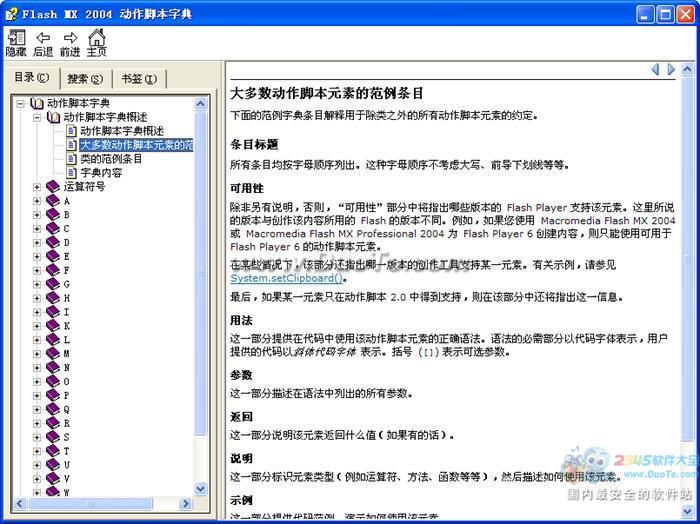Click the tree horizontal scrollbar thumb
The image size is (700, 524).
(x=90, y=504)
